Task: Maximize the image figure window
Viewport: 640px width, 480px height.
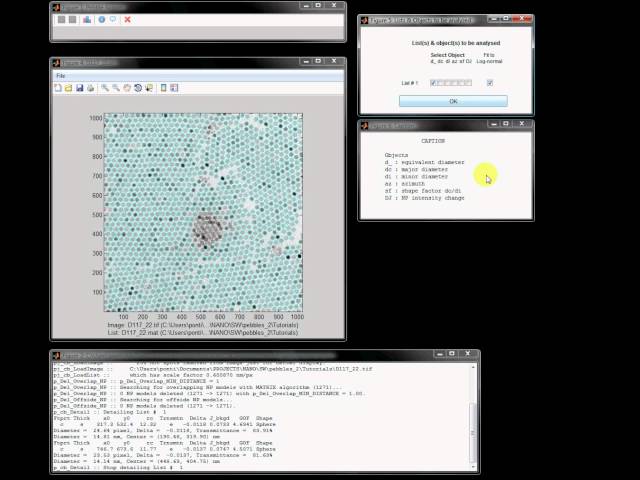Action: [318, 61]
